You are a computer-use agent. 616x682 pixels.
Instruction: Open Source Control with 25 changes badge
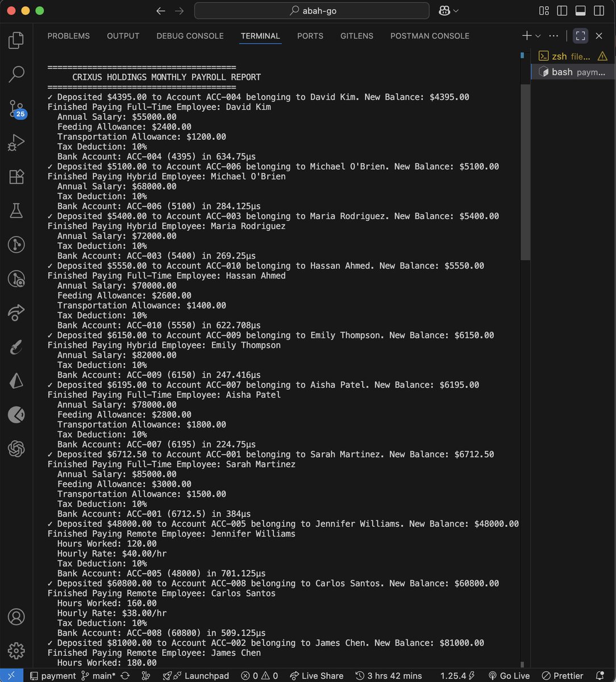click(x=16, y=109)
